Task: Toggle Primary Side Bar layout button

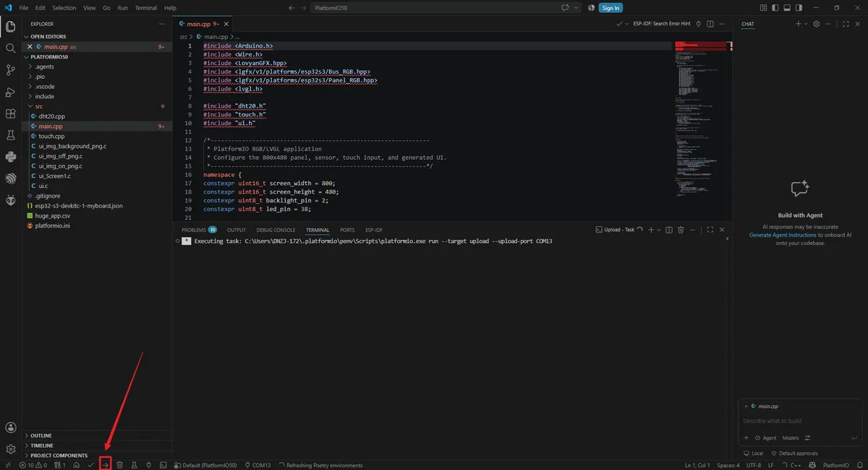Action: click(775, 8)
